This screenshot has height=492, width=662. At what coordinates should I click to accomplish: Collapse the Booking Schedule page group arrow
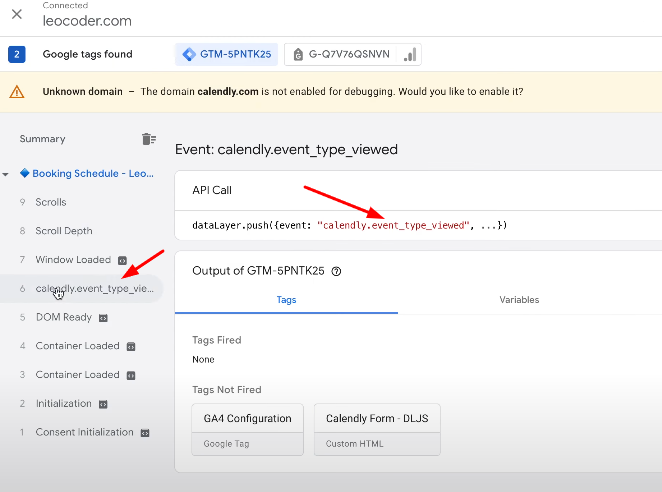pyautogui.click(x=5, y=174)
